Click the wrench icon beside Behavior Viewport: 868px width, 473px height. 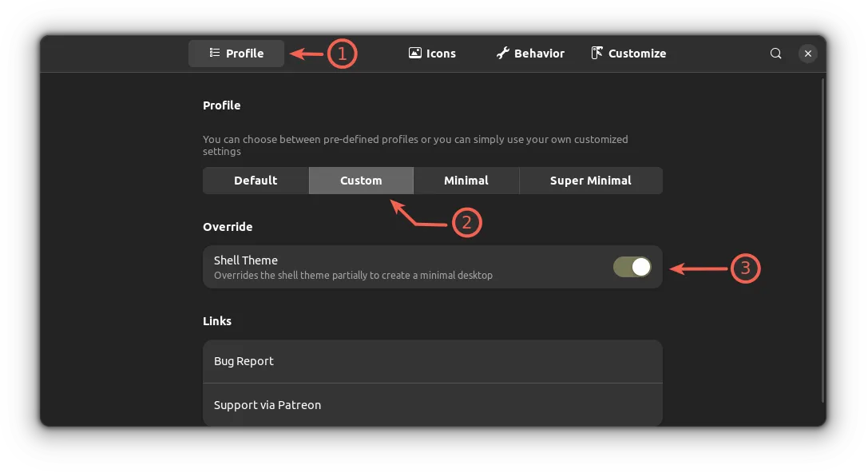(502, 53)
